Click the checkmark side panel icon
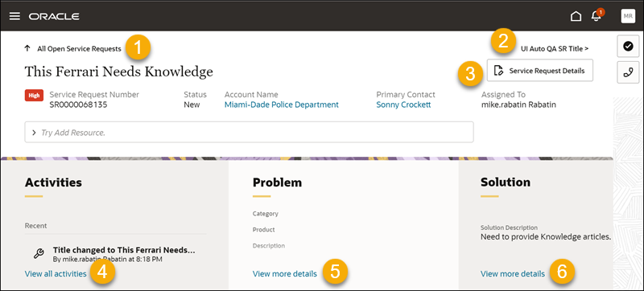 point(628,46)
